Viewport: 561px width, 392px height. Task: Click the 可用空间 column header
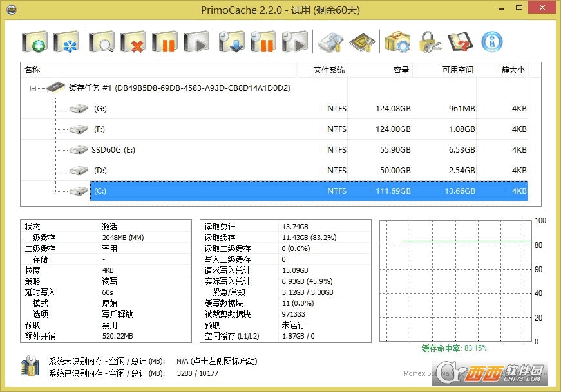point(444,70)
